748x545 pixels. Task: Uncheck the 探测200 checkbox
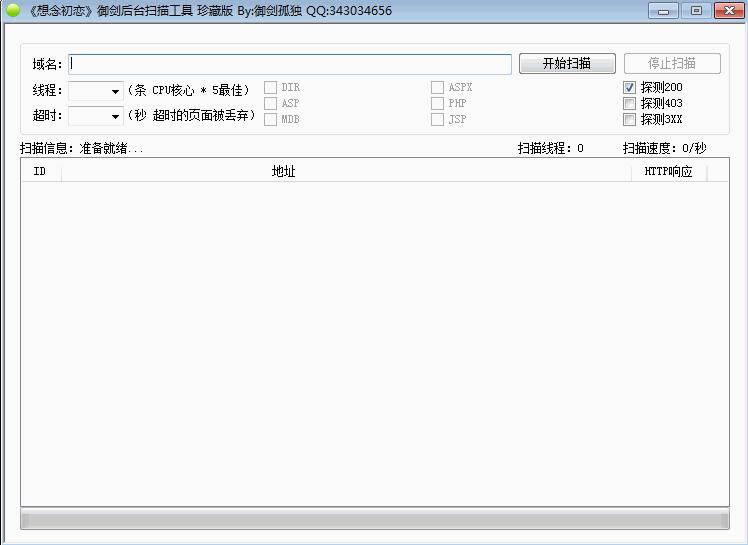tap(629, 87)
